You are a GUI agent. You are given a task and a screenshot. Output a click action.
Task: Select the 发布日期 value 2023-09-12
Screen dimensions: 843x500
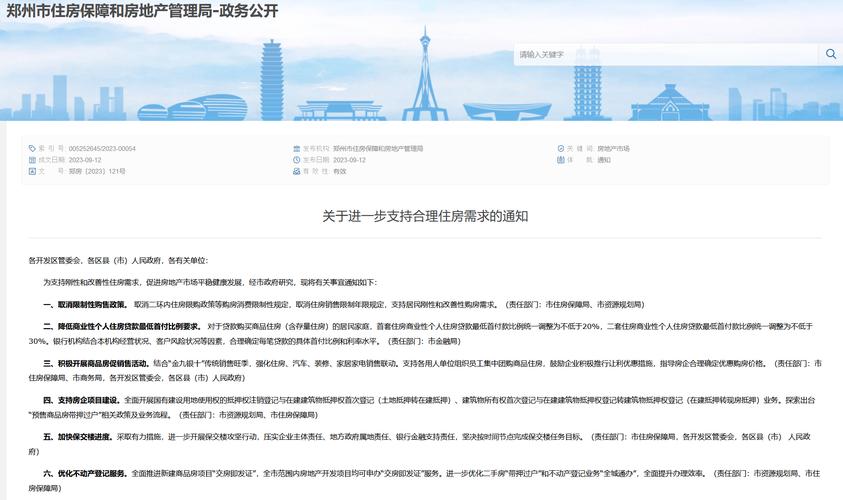pyautogui.click(x=349, y=160)
